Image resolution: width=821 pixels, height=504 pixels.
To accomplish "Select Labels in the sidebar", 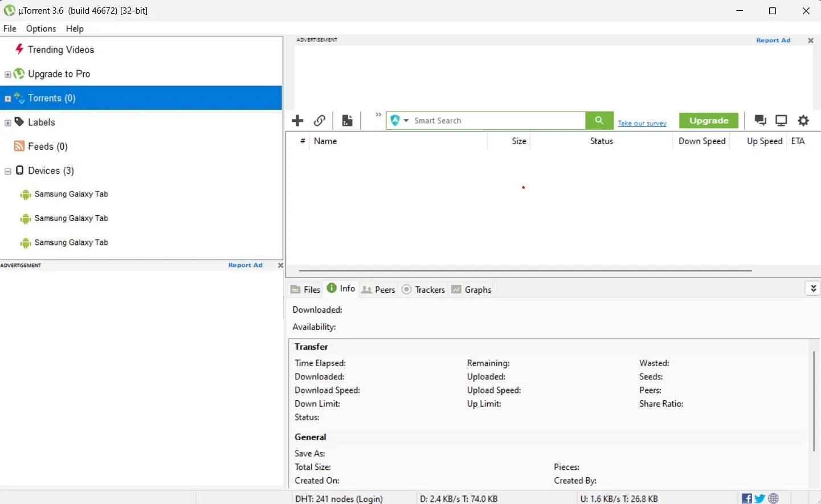I will pos(41,122).
